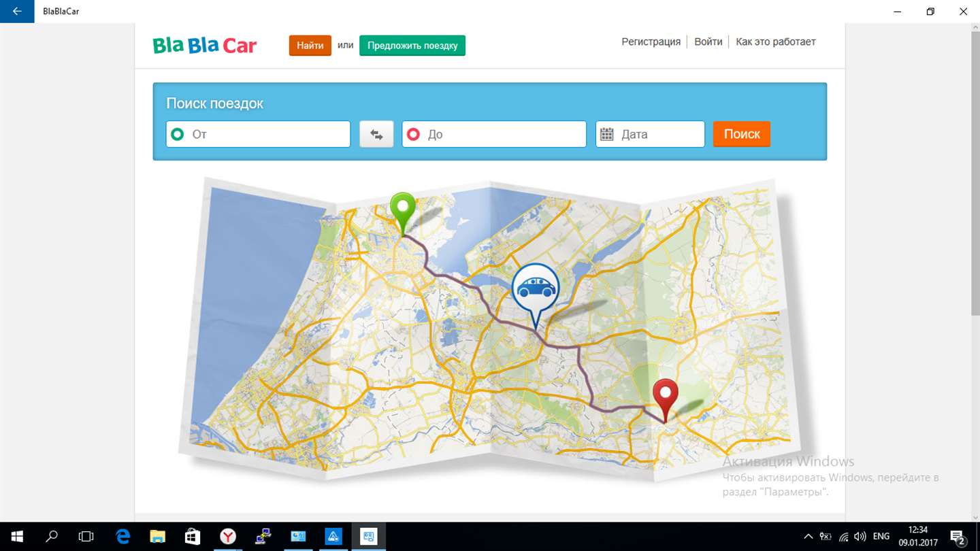This screenshot has height=551, width=980.
Task: Open the Дата date field
Action: pyautogui.click(x=651, y=134)
